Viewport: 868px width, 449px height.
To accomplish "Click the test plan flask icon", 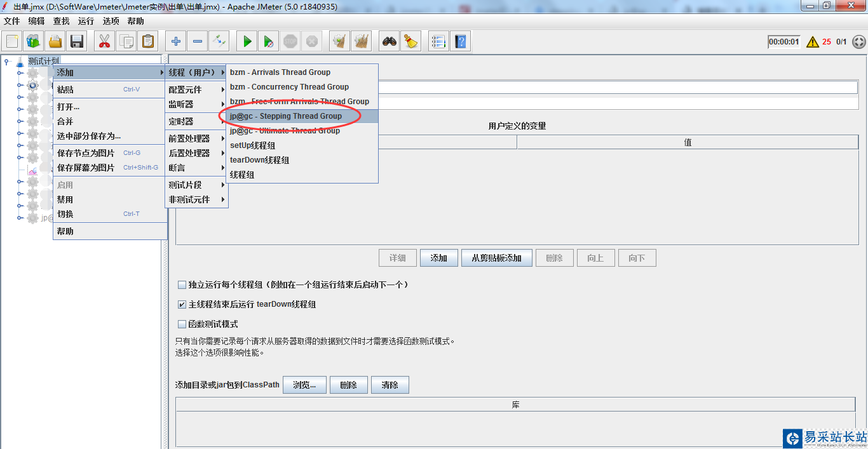I will point(20,62).
